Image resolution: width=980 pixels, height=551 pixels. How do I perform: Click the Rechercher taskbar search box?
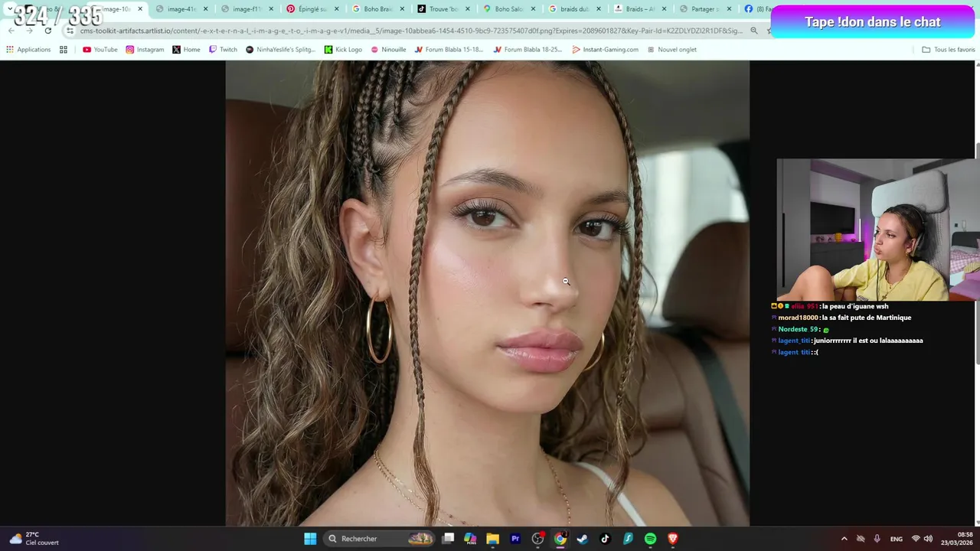(x=380, y=539)
